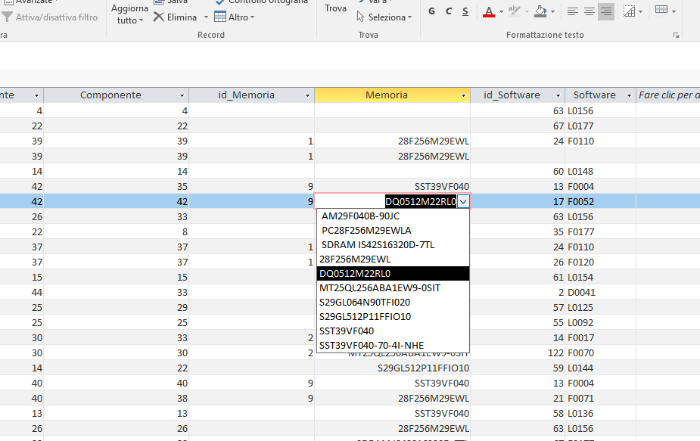
Task: Open the Memoria column filter arrow
Action: [463, 96]
